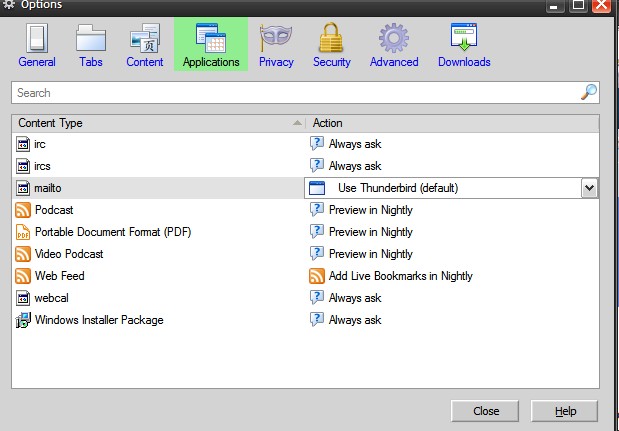Open the Content settings panel icon
This screenshot has width=619, height=431.
point(145,40)
